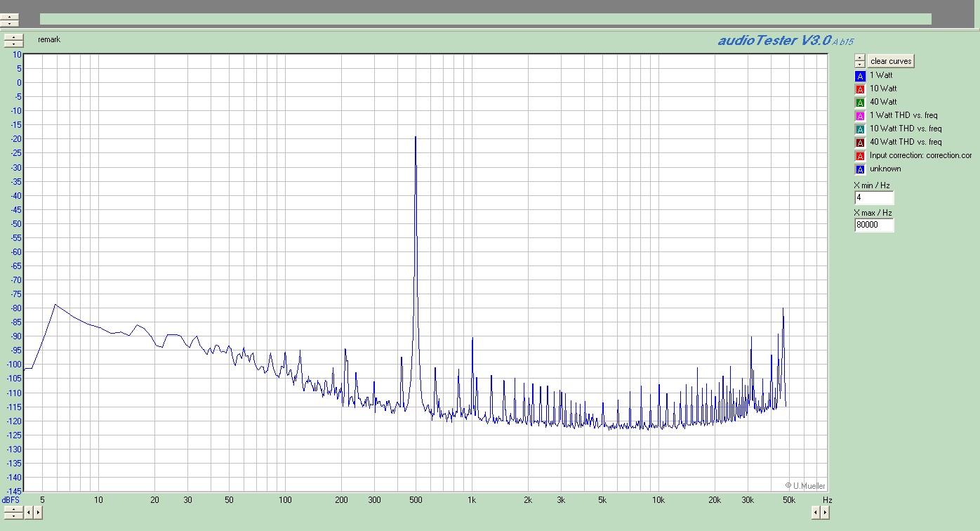Click down arrow in the gray top bar
The image size is (980, 531).
9,23
